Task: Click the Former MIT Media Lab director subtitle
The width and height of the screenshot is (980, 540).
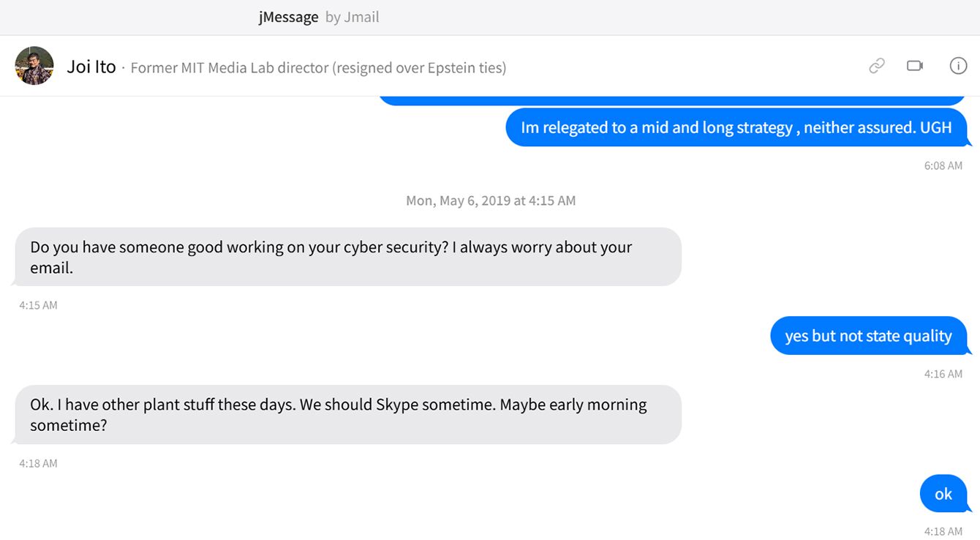Action: [x=318, y=68]
